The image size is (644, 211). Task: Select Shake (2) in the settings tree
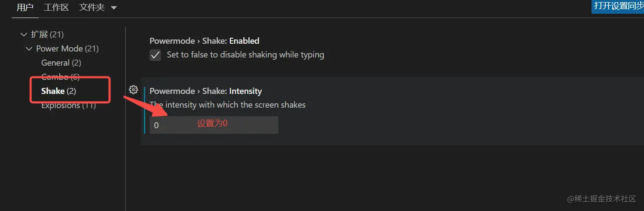coord(58,91)
